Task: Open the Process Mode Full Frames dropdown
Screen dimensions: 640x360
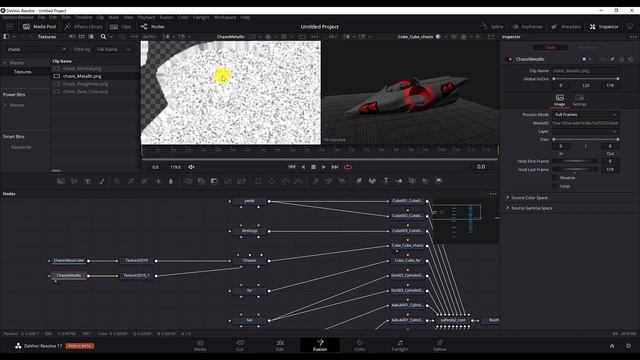Action: 585,115
